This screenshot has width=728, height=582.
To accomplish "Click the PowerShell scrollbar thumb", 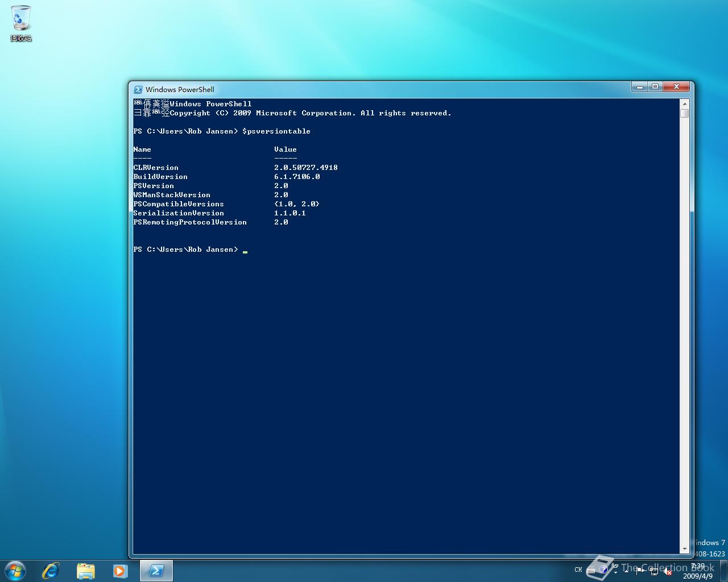I will [x=684, y=113].
